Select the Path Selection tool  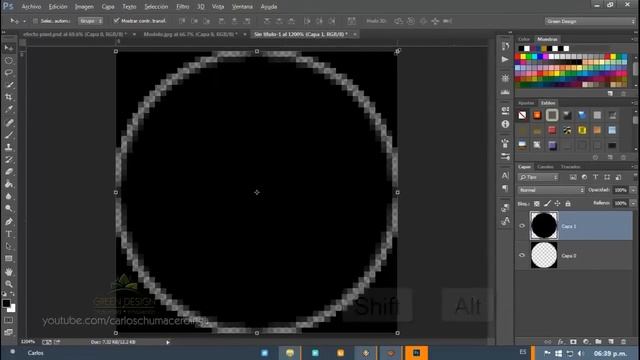(9, 246)
